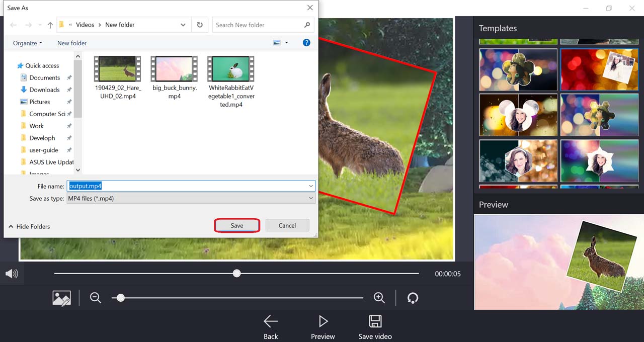The height and width of the screenshot is (342, 644).
Task: Go back using the Back arrow
Action: [x=271, y=322]
